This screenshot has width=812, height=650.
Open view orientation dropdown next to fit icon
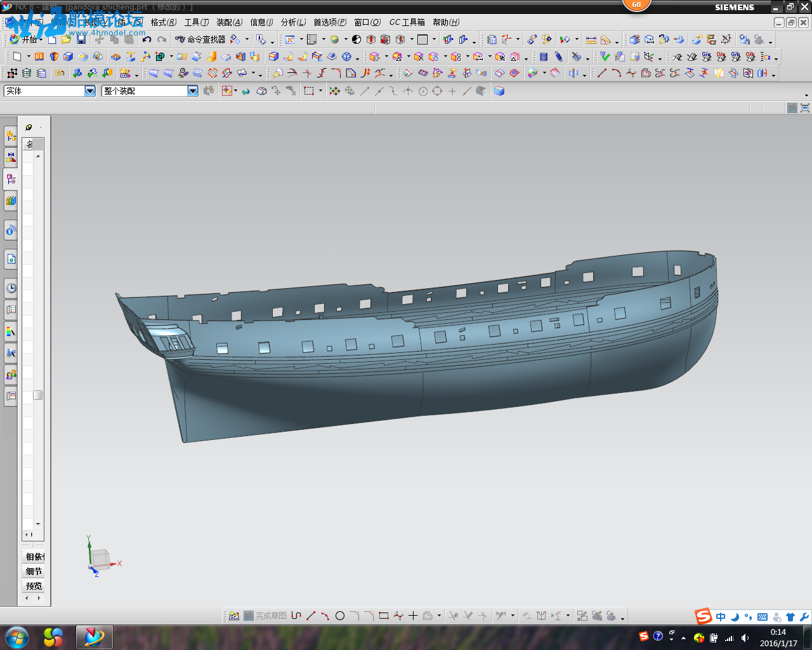tap(301, 39)
